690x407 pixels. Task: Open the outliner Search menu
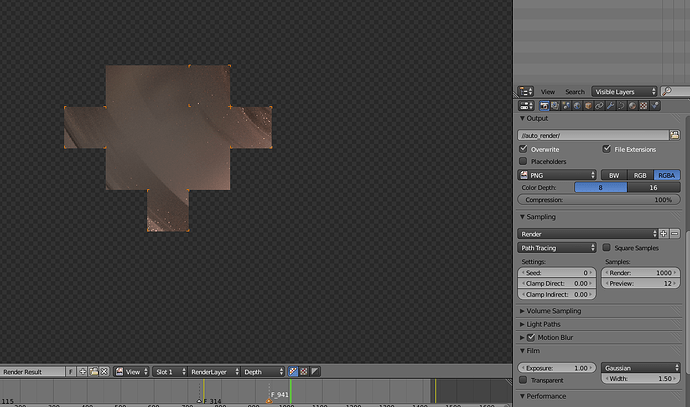[575, 92]
